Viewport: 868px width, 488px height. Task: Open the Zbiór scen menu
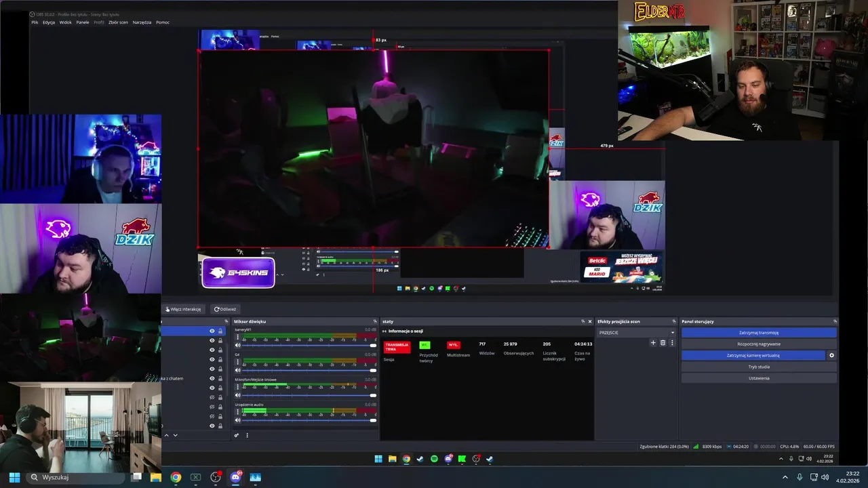118,22
